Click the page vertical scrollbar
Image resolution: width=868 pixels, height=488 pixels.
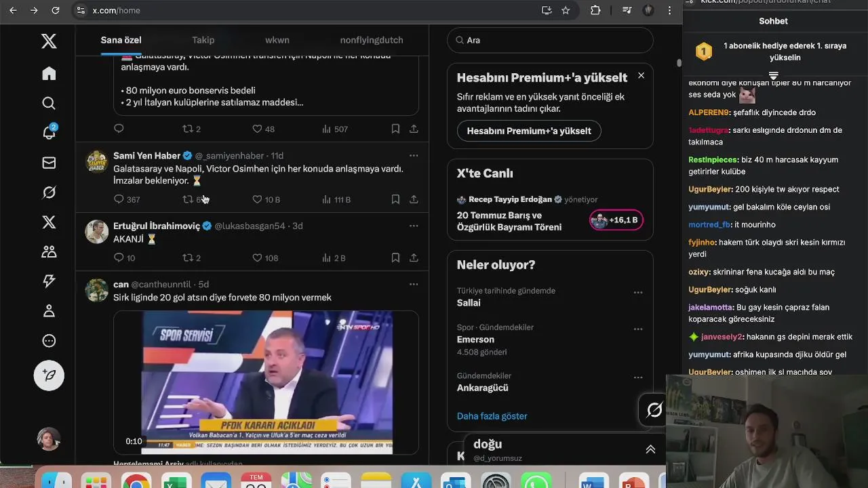coord(679,63)
